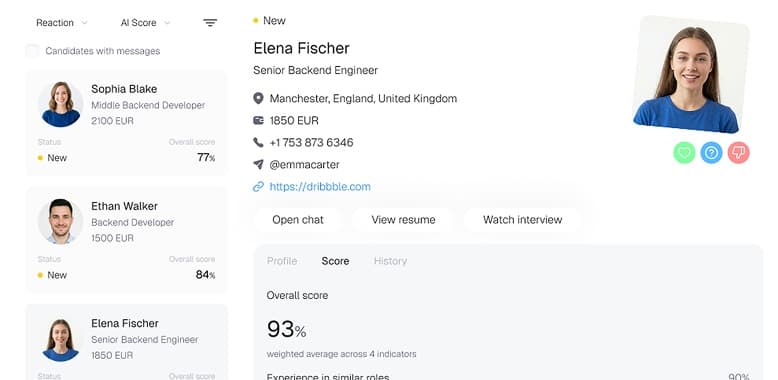The width and height of the screenshot is (778, 380).
Task: Click the blue question mark reaction icon
Action: click(711, 153)
